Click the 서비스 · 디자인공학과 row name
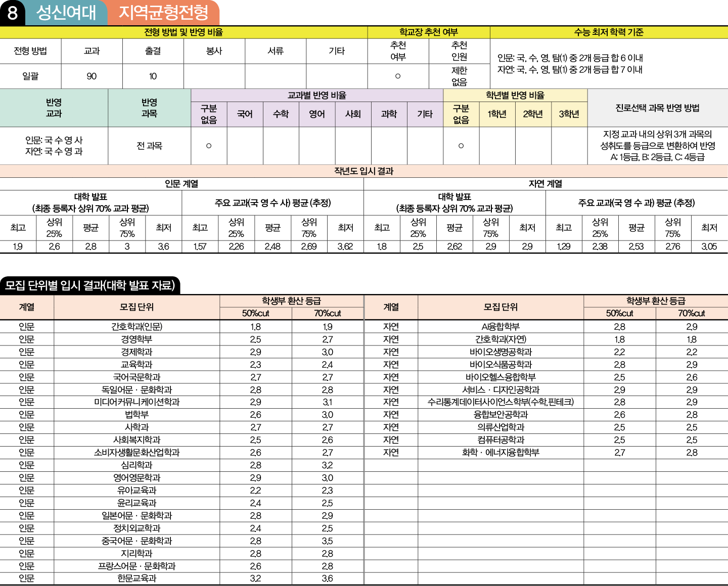Screen dimensions: 728x586 tap(500, 390)
